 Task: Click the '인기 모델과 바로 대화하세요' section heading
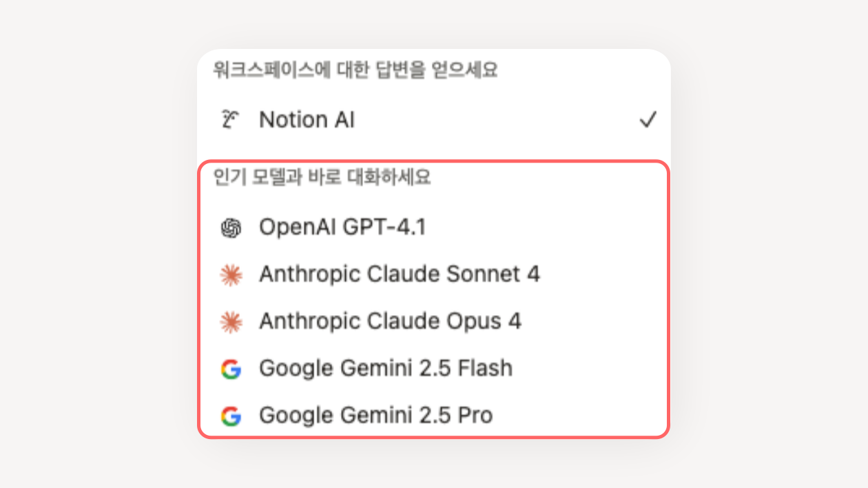[x=322, y=177]
